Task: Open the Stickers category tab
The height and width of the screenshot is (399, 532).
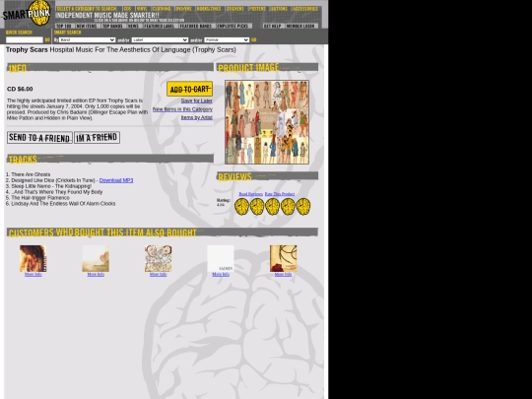Action: coord(235,9)
